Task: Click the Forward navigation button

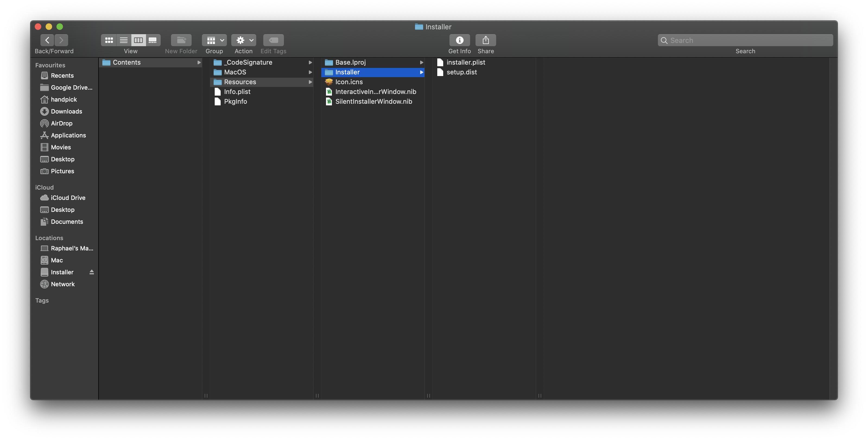Action: tap(61, 40)
